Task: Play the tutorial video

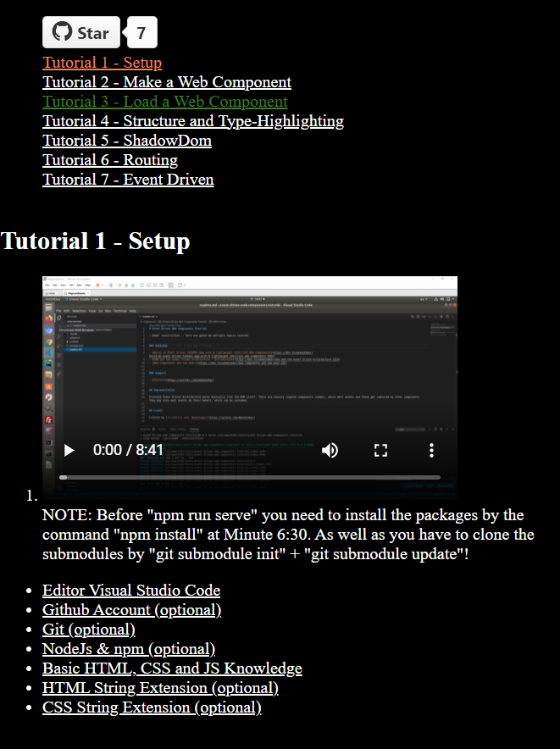Action: 69,450
